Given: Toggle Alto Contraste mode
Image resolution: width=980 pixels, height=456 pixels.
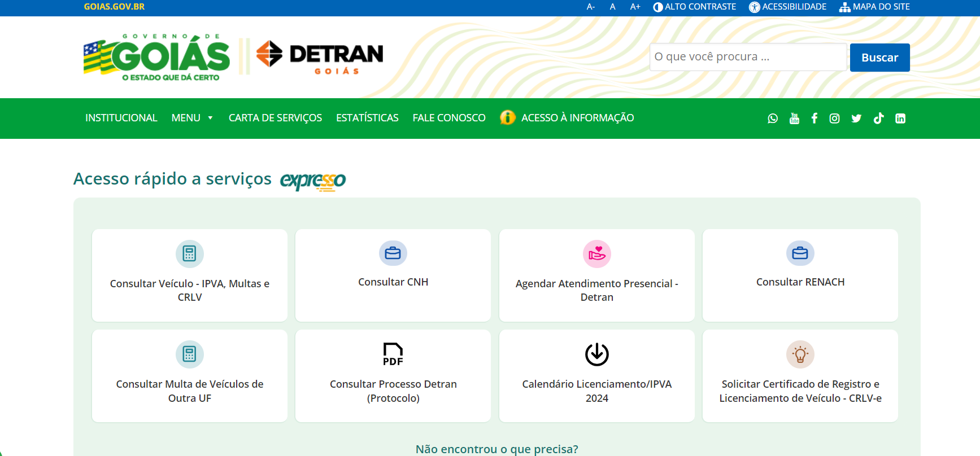Looking at the screenshot, I should click(x=695, y=7).
